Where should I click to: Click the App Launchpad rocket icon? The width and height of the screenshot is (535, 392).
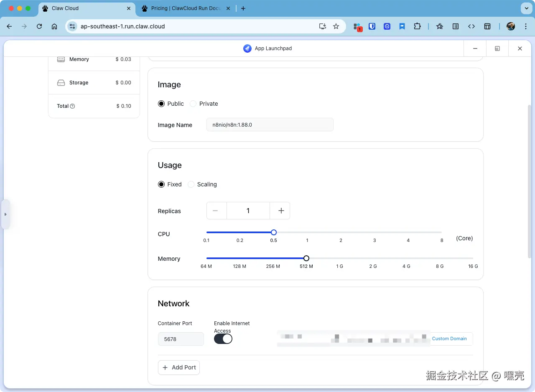tap(247, 48)
